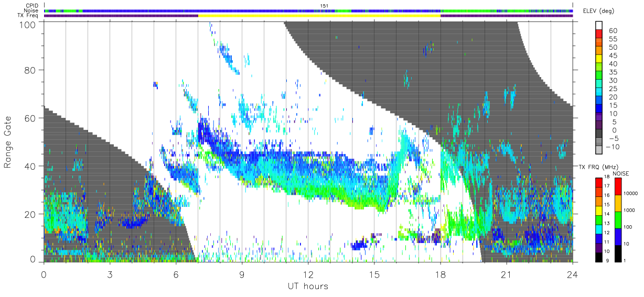This screenshot has width=644, height=297.
Task: Select the cyan 20–25 degree elevation swatch
Action: (x=599, y=93)
